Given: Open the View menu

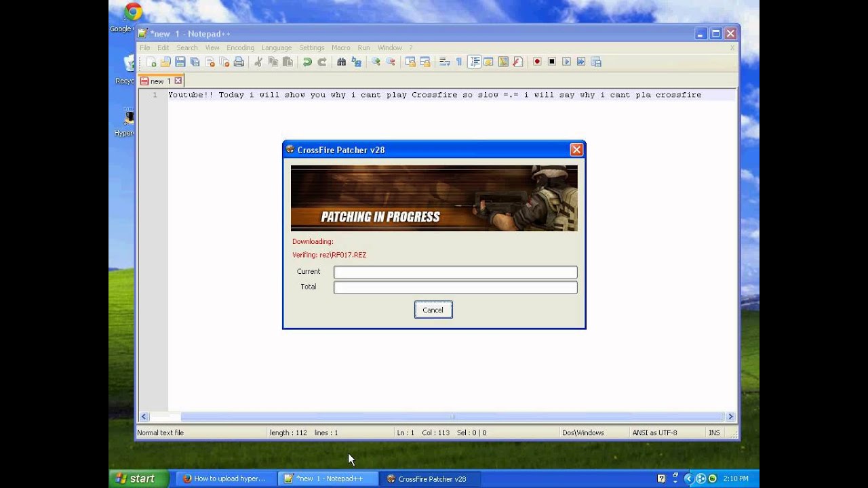Looking at the screenshot, I should click(212, 47).
